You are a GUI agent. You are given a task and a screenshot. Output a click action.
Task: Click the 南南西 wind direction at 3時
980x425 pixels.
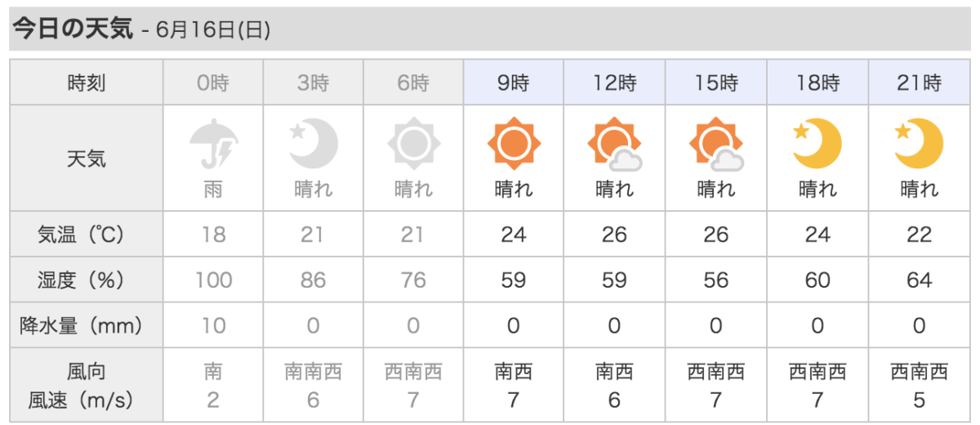pyautogui.click(x=313, y=374)
